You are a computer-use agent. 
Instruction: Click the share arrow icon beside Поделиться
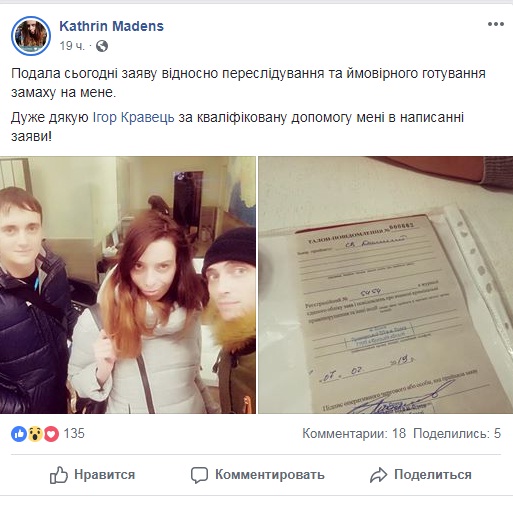[378, 475]
